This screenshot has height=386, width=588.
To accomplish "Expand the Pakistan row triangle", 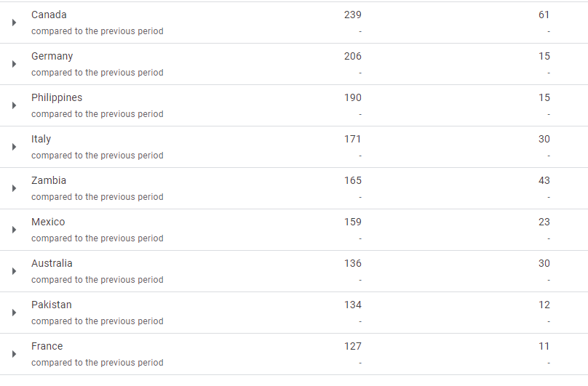I will click(14, 313).
